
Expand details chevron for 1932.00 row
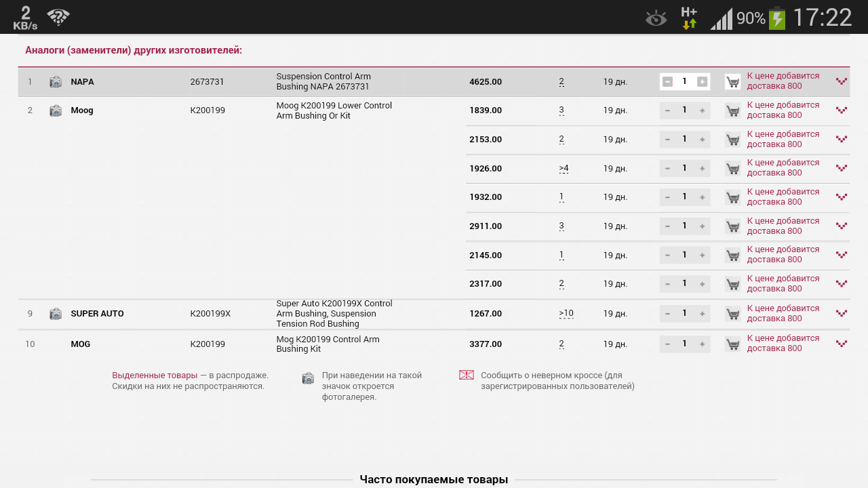point(842,197)
